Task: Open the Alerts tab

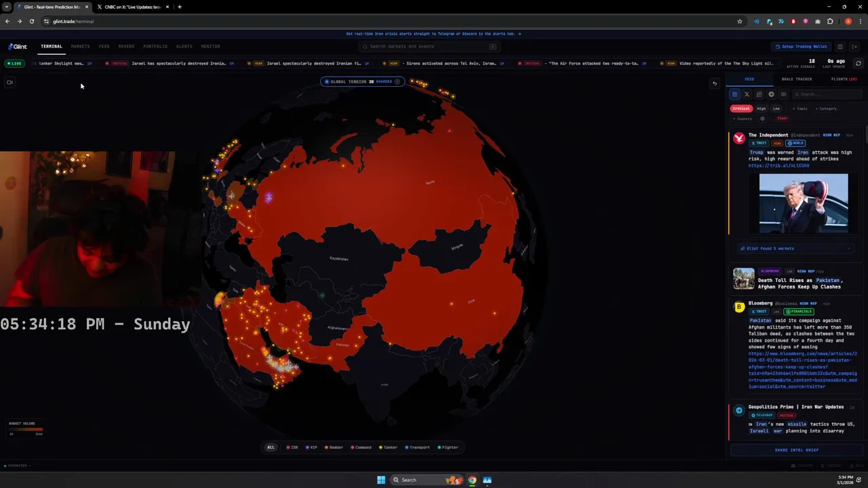Action: coord(184,47)
